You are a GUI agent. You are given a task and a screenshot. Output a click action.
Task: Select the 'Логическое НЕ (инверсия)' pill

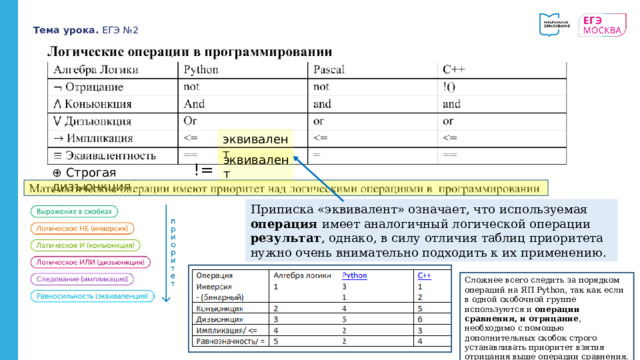coord(82,228)
